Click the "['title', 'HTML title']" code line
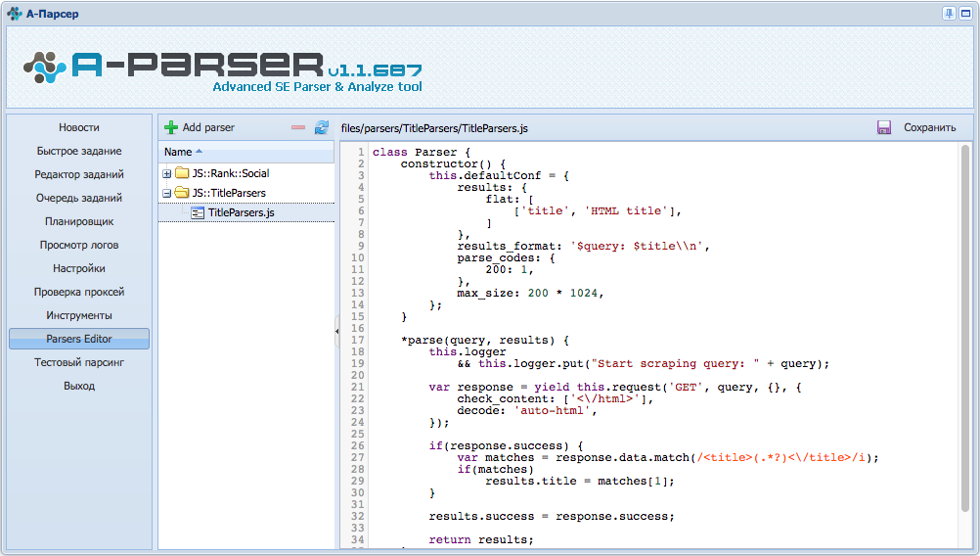This screenshot has height=556, width=980. tap(598, 210)
